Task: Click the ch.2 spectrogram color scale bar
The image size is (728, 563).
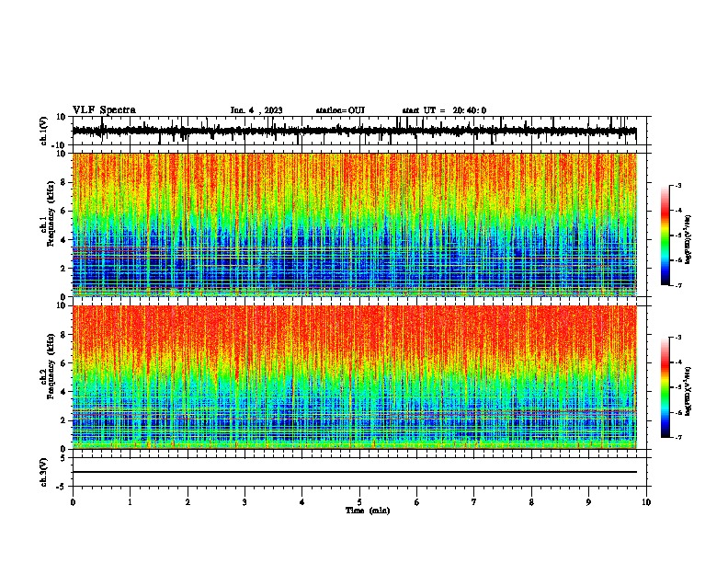Action: coord(665,387)
